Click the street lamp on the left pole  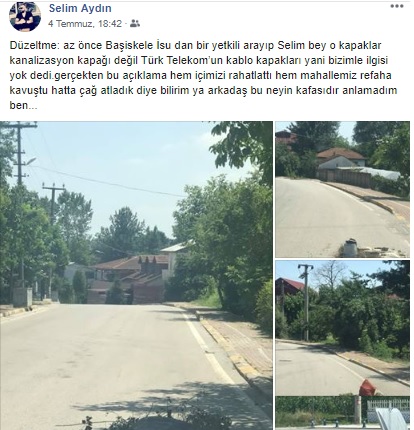pyautogui.click(x=31, y=161)
